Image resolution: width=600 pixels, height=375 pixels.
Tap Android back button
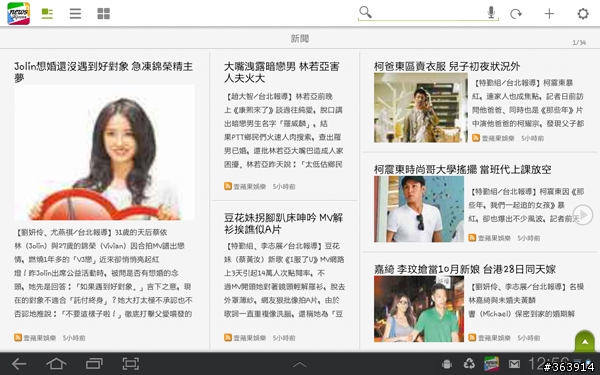pyautogui.click(x=19, y=364)
